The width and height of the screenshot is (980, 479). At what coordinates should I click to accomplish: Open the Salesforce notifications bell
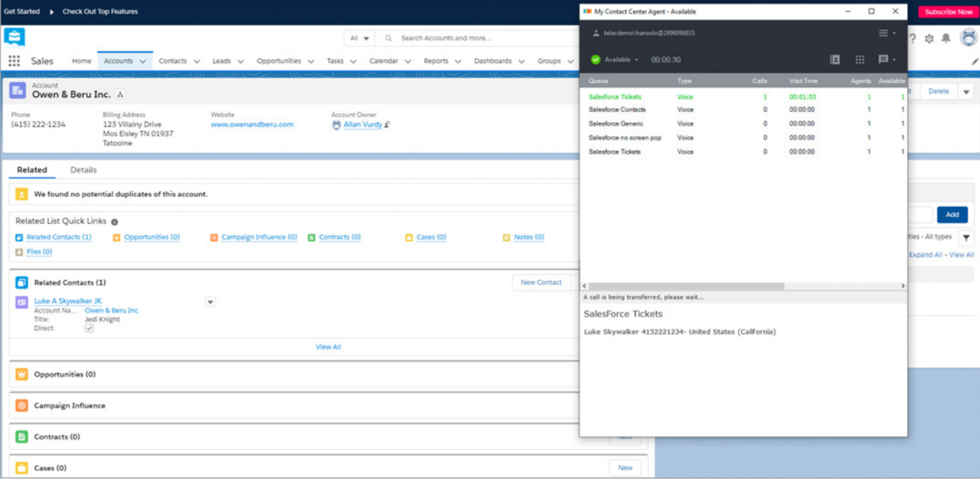tap(946, 38)
